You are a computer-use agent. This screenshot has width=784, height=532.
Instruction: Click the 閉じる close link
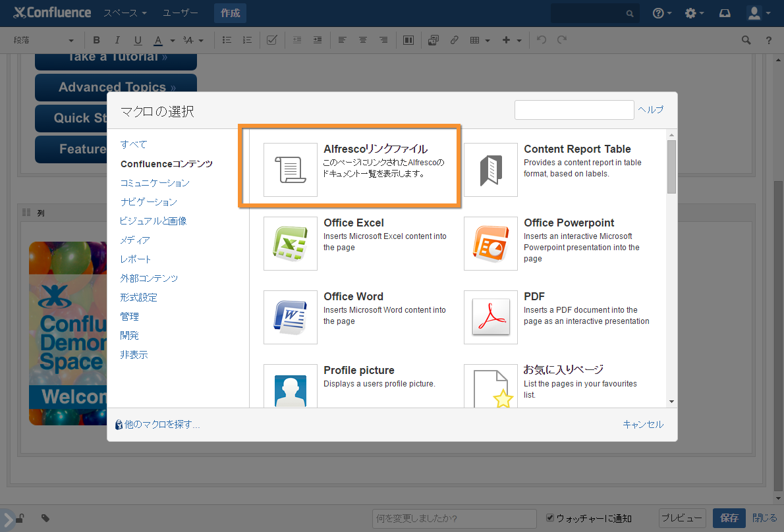[764, 518]
